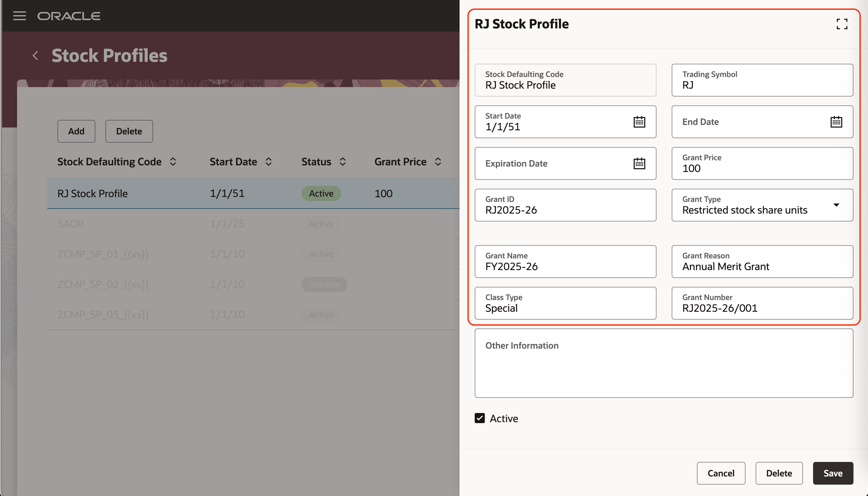Sort the Stock Defaulting Code column
Image resolution: width=868 pixels, height=496 pixels.
pos(172,162)
